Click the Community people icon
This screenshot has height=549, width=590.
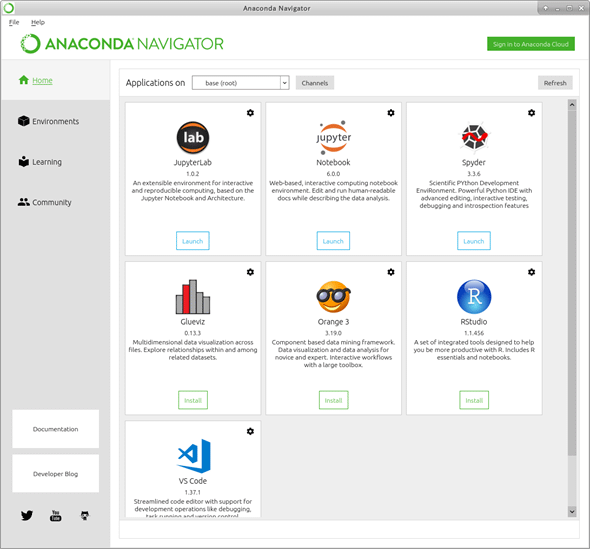[24, 202]
